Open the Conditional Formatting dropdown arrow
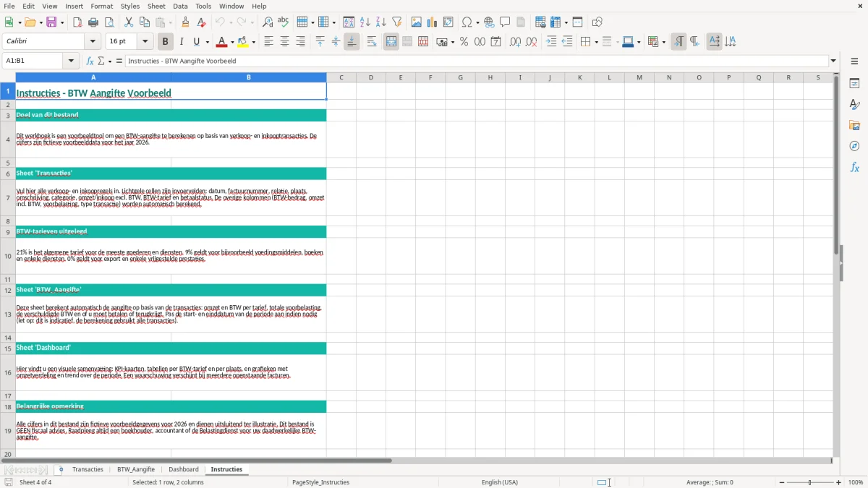This screenshot has height=488, width=868. pos(663,42)
